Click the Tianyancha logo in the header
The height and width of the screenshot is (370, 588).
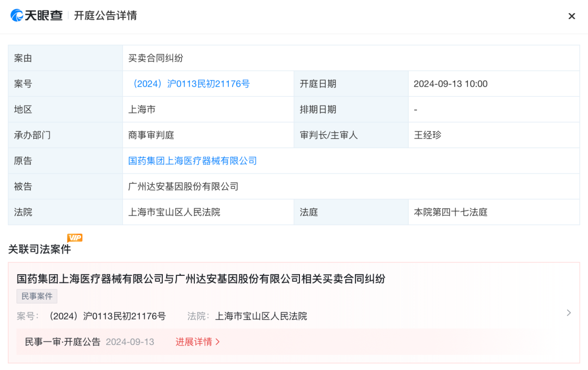tap(36, 16)
